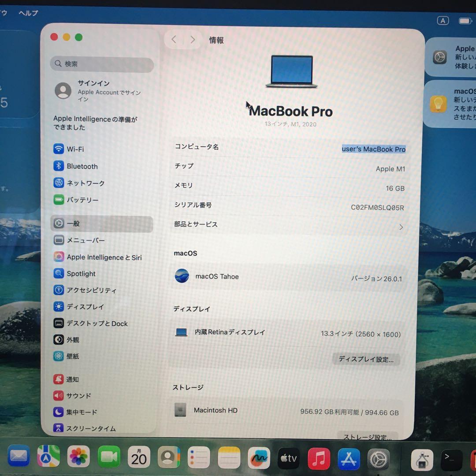Open 壁紙 settings
This screenshot has height=476, width=476.
coord(73,356)
